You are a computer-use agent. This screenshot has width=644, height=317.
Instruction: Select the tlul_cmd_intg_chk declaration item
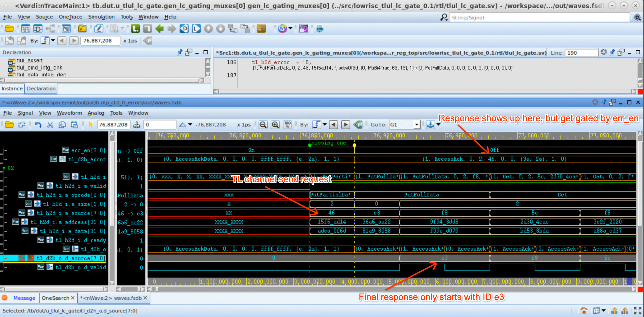pyautogui.click(x=39, y=68)
